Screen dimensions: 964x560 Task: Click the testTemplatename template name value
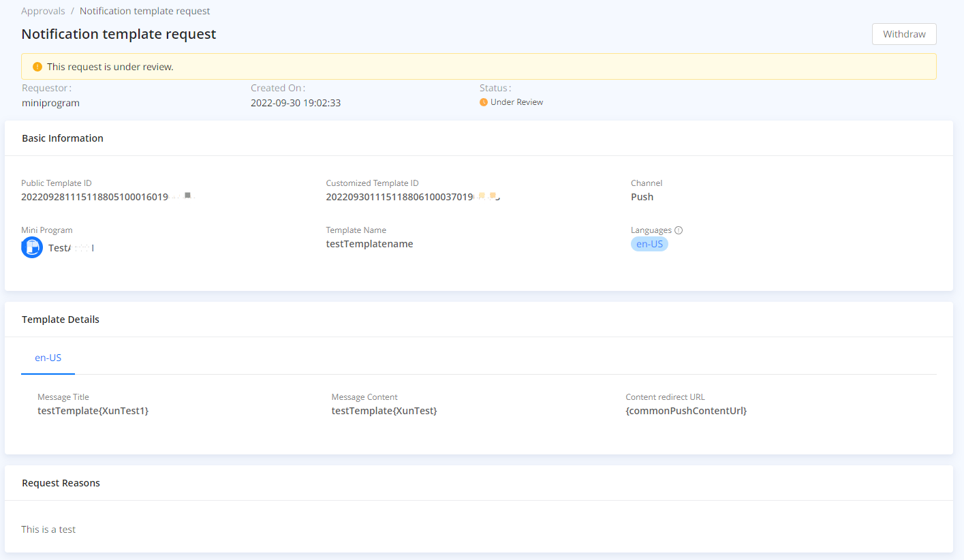369,244
